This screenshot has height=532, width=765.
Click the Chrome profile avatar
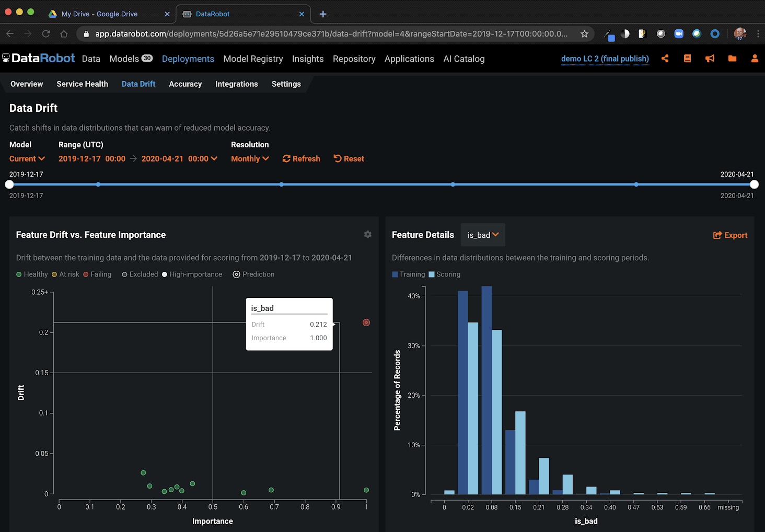pos(740,34)
